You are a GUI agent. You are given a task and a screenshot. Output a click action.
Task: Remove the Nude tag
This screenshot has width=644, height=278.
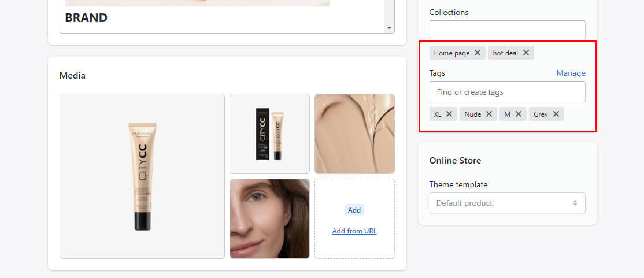(488, 114)
